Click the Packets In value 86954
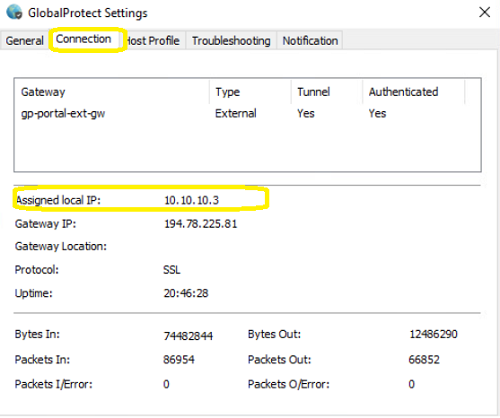 point(179,359)
